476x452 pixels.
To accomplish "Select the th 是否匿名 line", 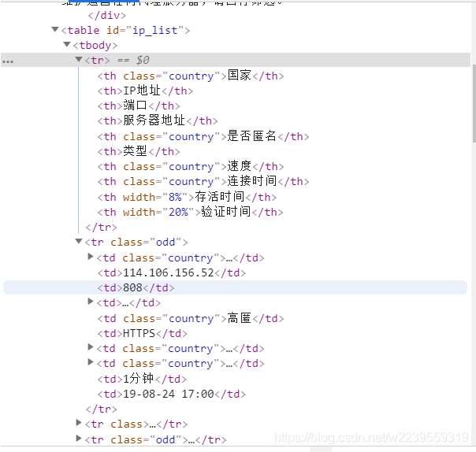I will tap(203, 136).
